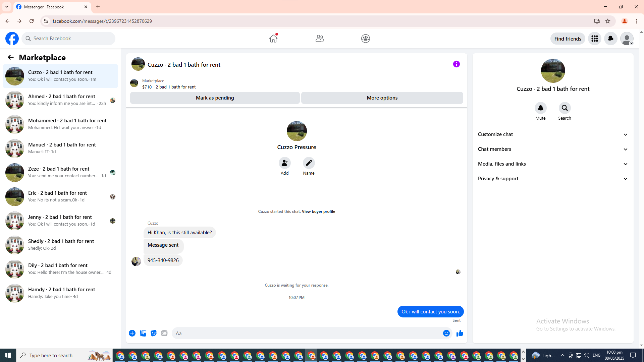Show hidden system tray icons

562,355
